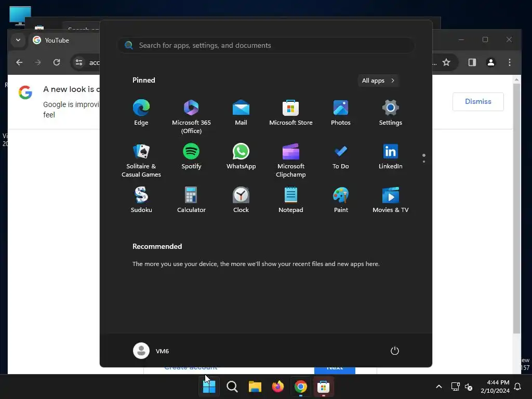Open Microsoft Store from pinned apps
The width and height of the screenshot is (532, 399).
point(291,113)
